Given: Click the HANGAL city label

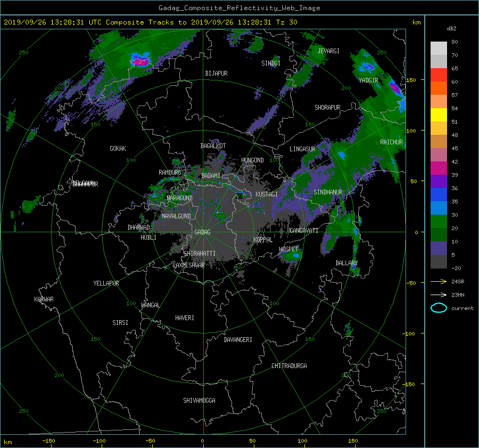Looking at the screenshot, I should coord(150,305).
